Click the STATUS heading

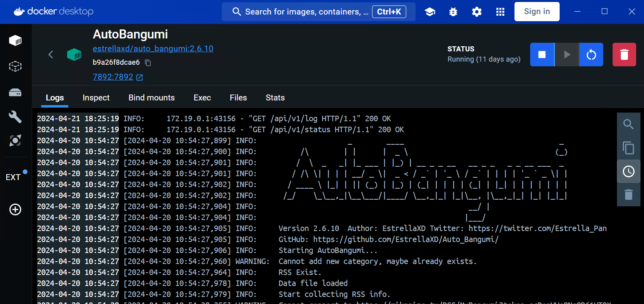click(461, 49)
